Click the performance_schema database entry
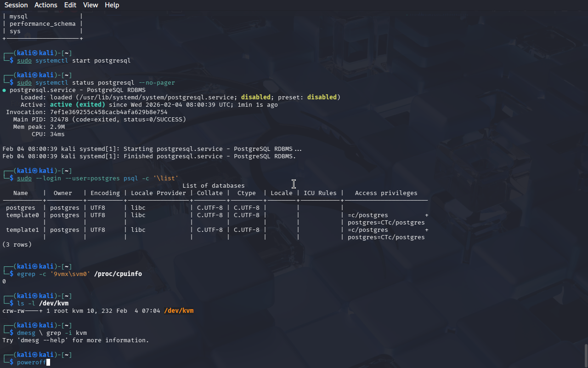 42,24
